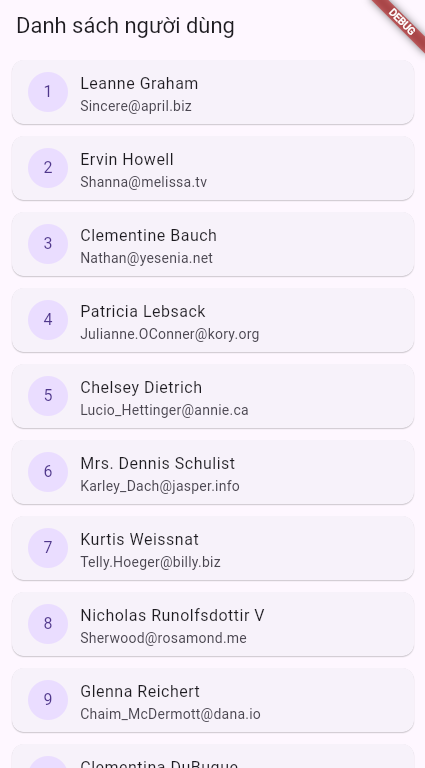The image size is (425, 768).
Task: Tap the number 2 avatar circle
Action: [x=47, y=168]
